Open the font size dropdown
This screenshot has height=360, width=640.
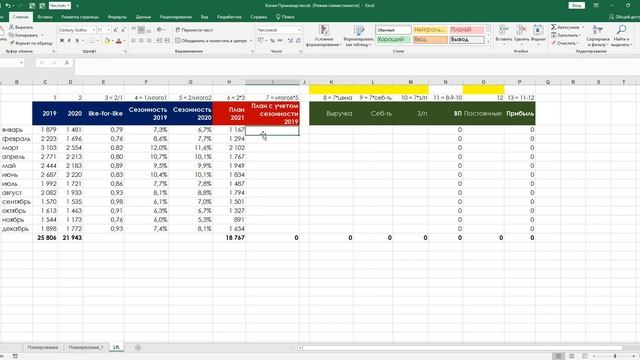coord(109,30)
